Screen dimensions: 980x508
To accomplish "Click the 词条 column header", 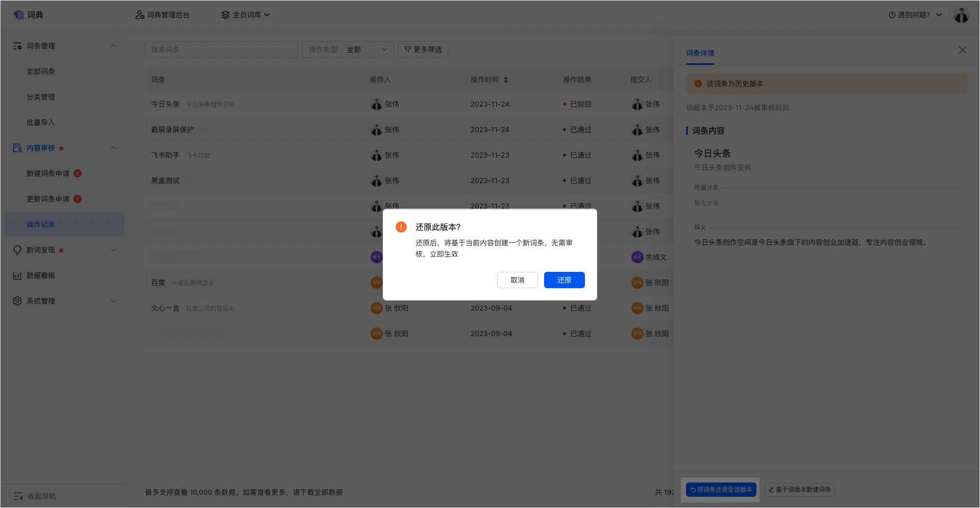I will click(158, 80).
